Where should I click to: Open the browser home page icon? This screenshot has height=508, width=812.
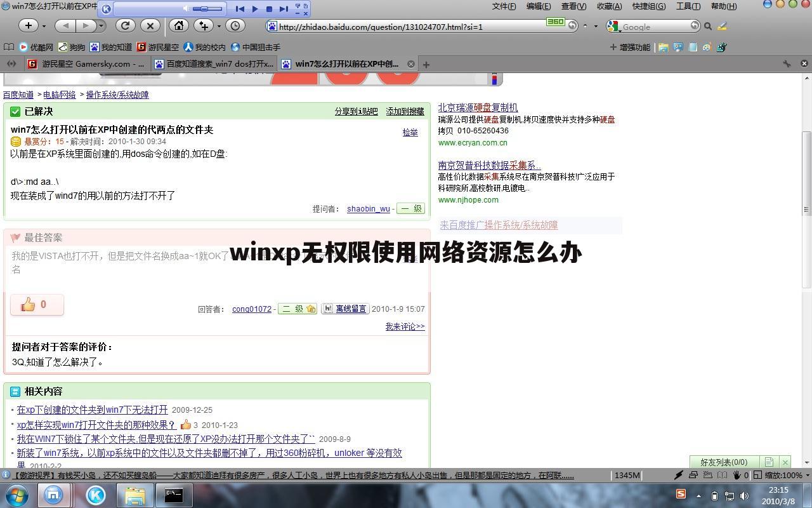pos(179,25)
